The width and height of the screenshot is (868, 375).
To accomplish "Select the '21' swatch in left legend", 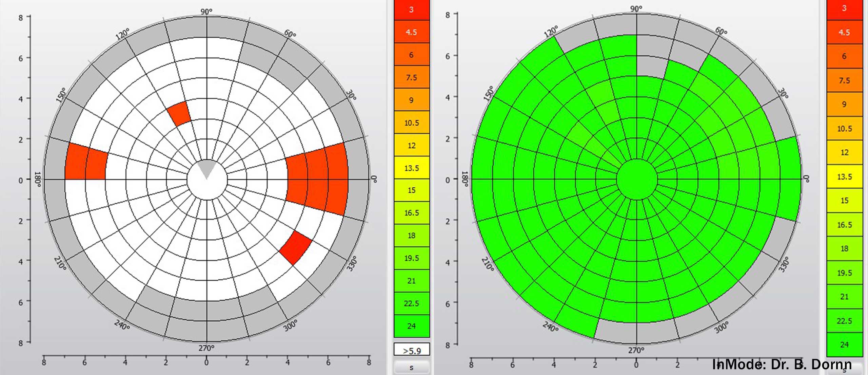I will (x=411, y=281).
